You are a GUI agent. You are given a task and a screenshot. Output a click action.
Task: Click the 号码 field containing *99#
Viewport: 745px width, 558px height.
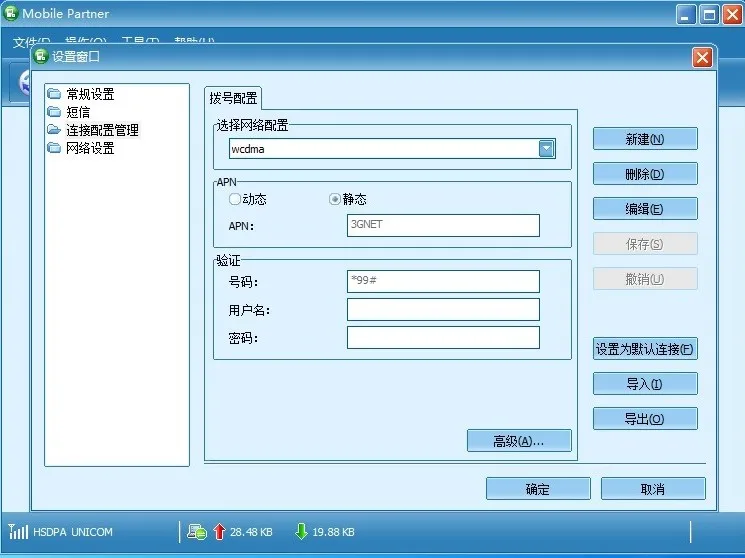[x=443, y=281]
